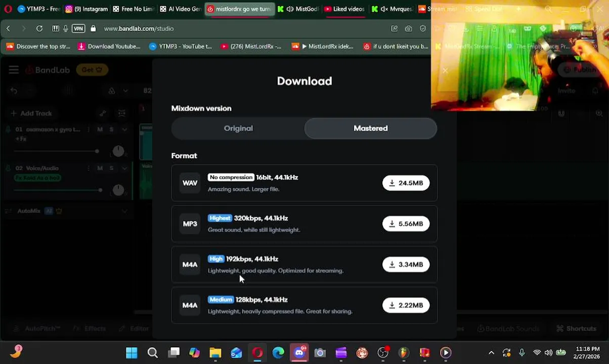The width and height of the screenshot is (609, 364).
Task: Select the Mastered mixdown version
Action: (x=371, y=128)
